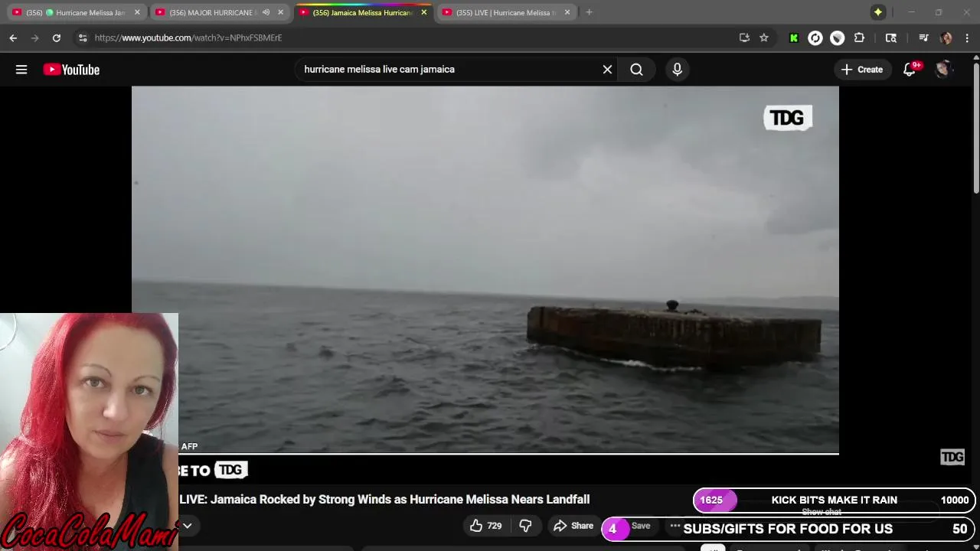Close the Hurricane Melissa Jam tab
980x551 pixels.
pyautogui.click(x=137, y=12)
